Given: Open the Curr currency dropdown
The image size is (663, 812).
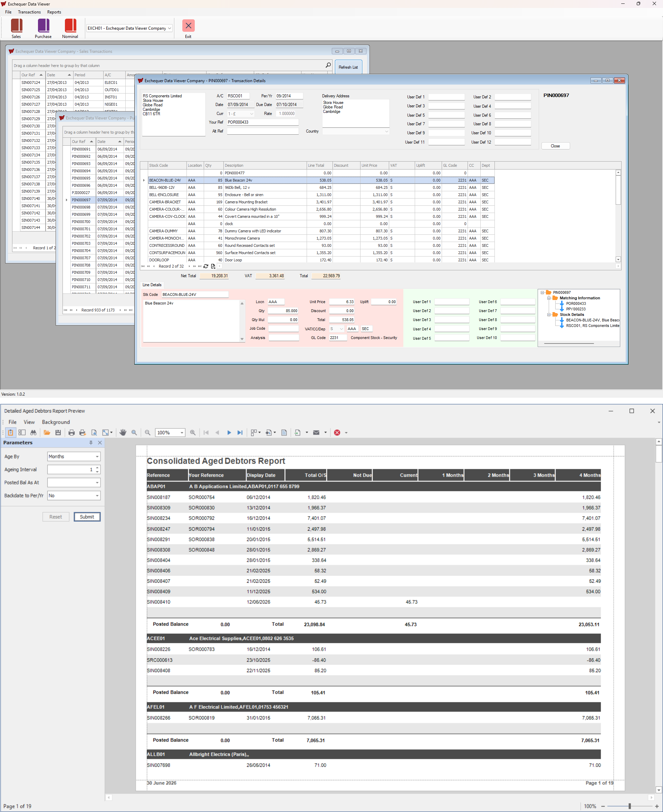Looking at the screenshot, I should (x=251, y=114).
